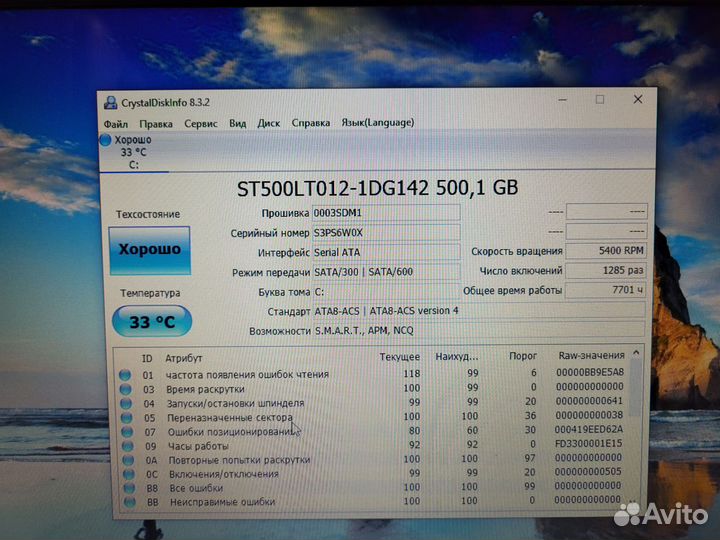Click the CrystalDiskInfo title bar icon
This screenshot has width=720, height=540.
tap(110, 102)
